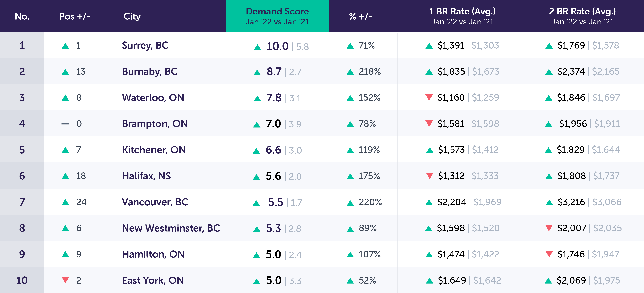Click red down arrow beside Waterloo's $1,160 rate

tap(429, 97)
